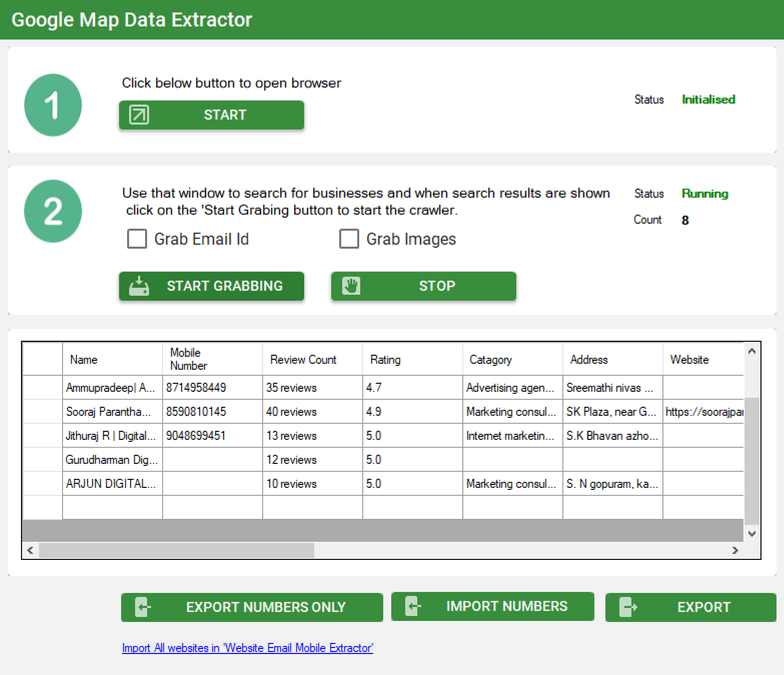Click the IMPORT NUMBERS button label
784x675 pixels.
[507, 606]
